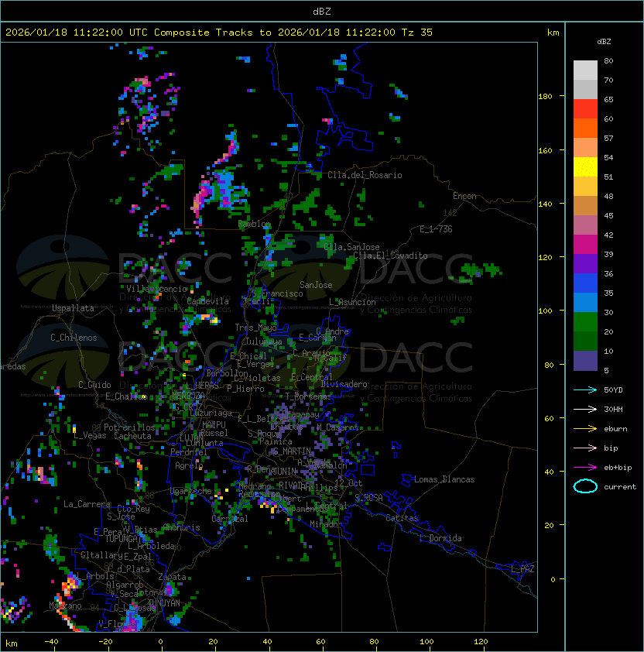This screenshot has height=652, width=644.
Task: Click the 'L_Vegas' map label
Action: click(90, 435)
